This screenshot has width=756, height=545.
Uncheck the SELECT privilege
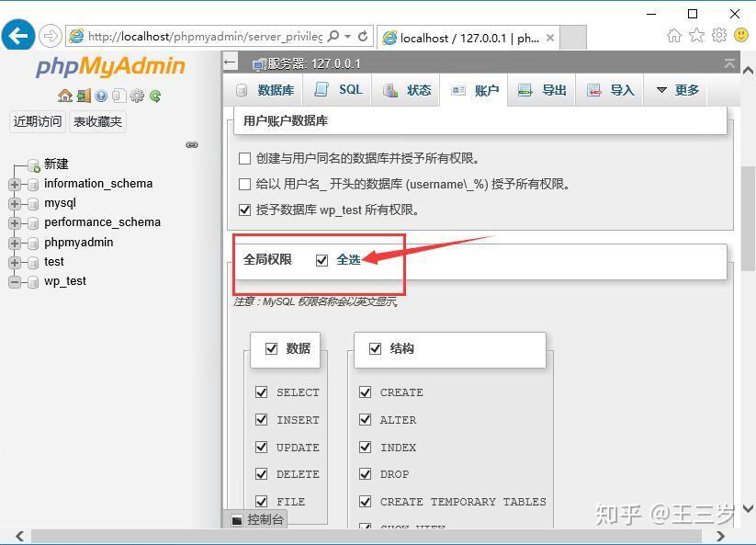(x=261, y=392)
